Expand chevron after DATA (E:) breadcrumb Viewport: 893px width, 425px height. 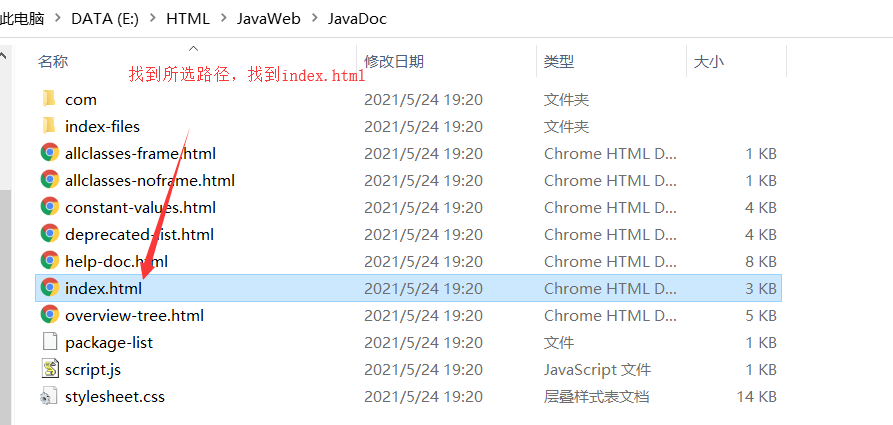153,18
